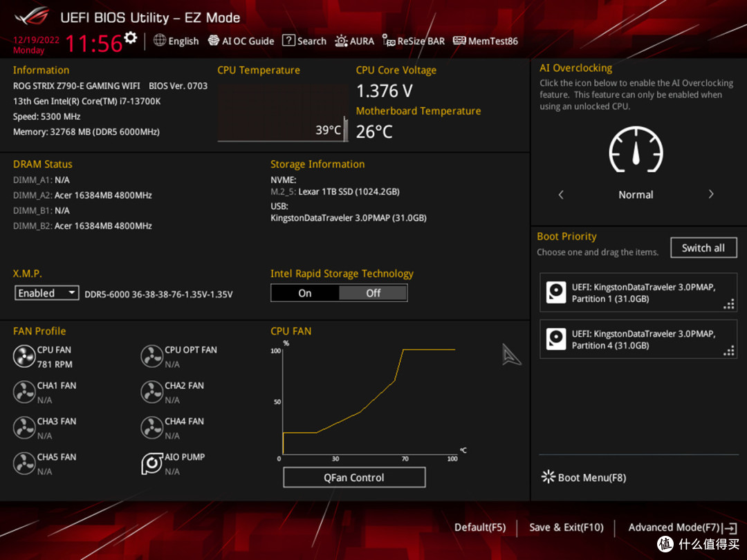
Task: Open Boot Menu(F8)
Action: pos(584,477)
